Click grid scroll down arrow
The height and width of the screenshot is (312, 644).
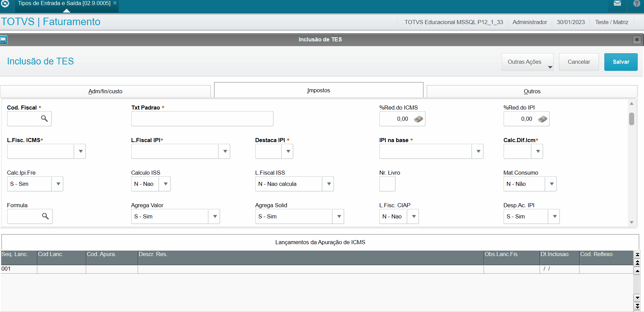point(637,298)
